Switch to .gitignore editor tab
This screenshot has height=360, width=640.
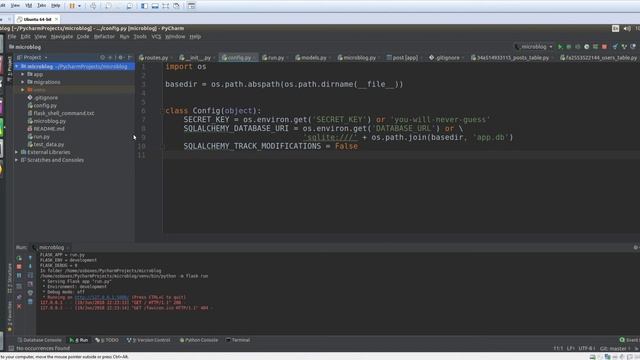click(x=444, y=58)
